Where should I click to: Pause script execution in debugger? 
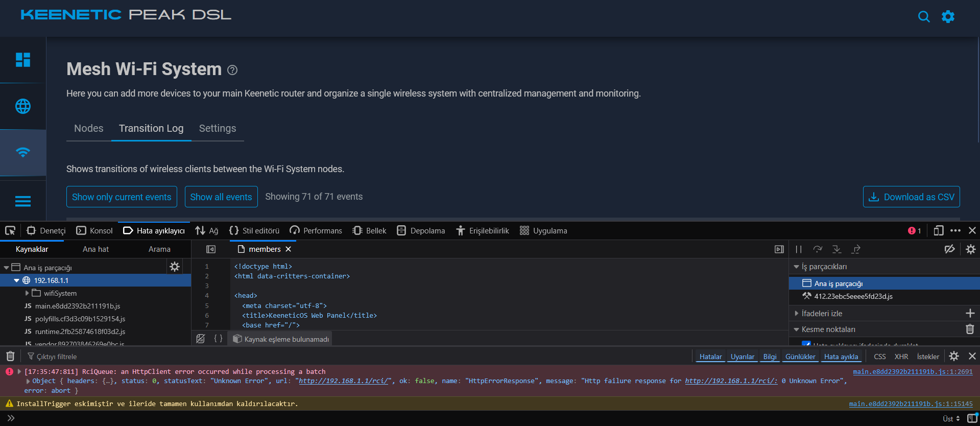click(799, 249)
